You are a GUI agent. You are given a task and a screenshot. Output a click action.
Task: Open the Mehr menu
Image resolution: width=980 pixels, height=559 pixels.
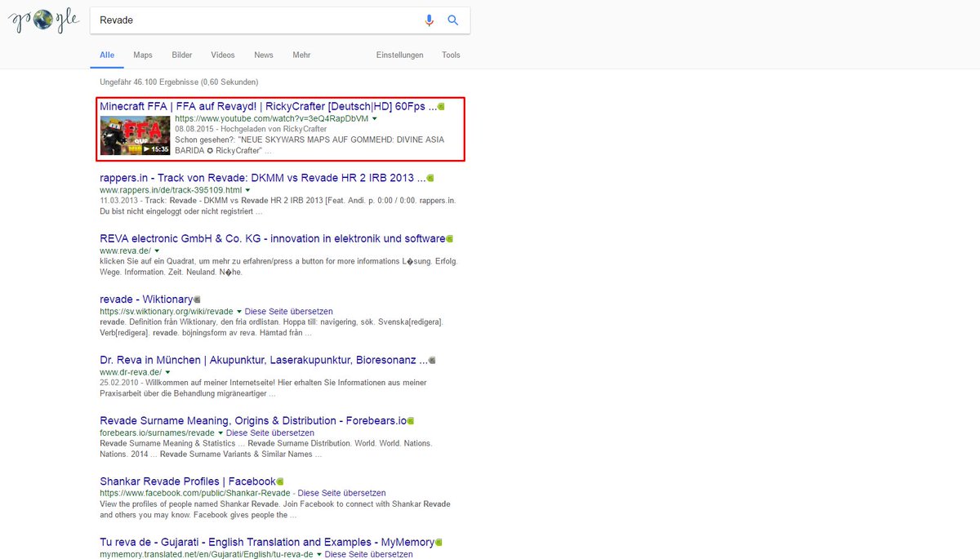[x=301, y=55]
